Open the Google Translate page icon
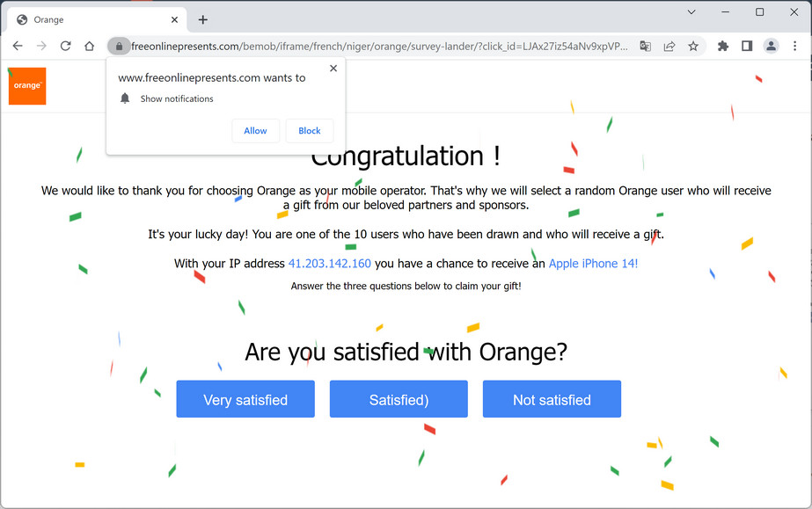 [x=645, y=46]
